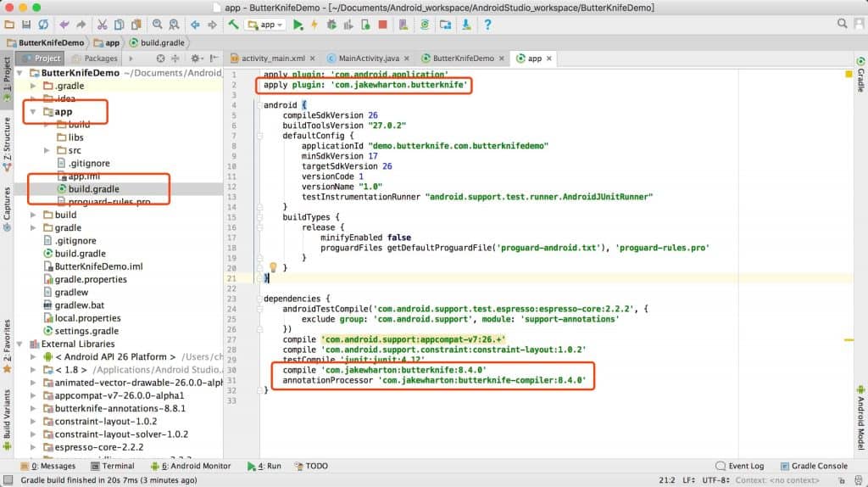Viewport: 868px width, 487px height.
Task: Stop the process with the red square
Action: click(382, 25)
